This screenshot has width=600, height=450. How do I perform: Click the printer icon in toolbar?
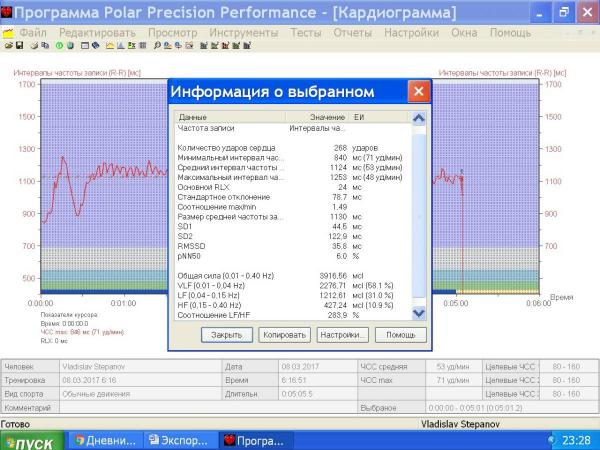(34, 46)
